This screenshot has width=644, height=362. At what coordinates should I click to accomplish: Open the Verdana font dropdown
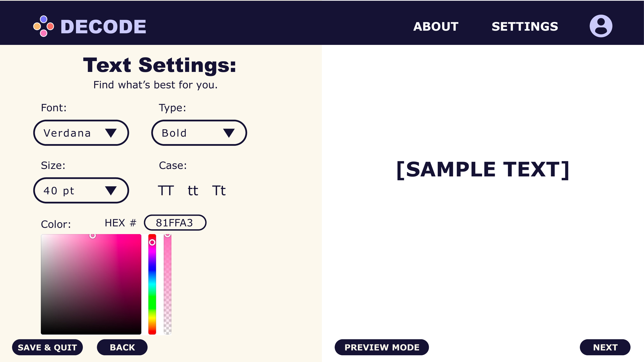coord(81,133)
